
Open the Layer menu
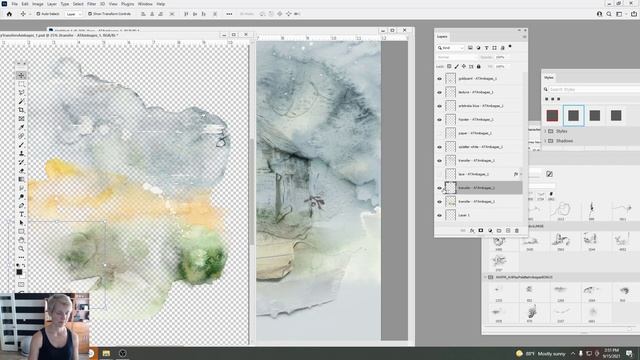[x=52, y=4]
